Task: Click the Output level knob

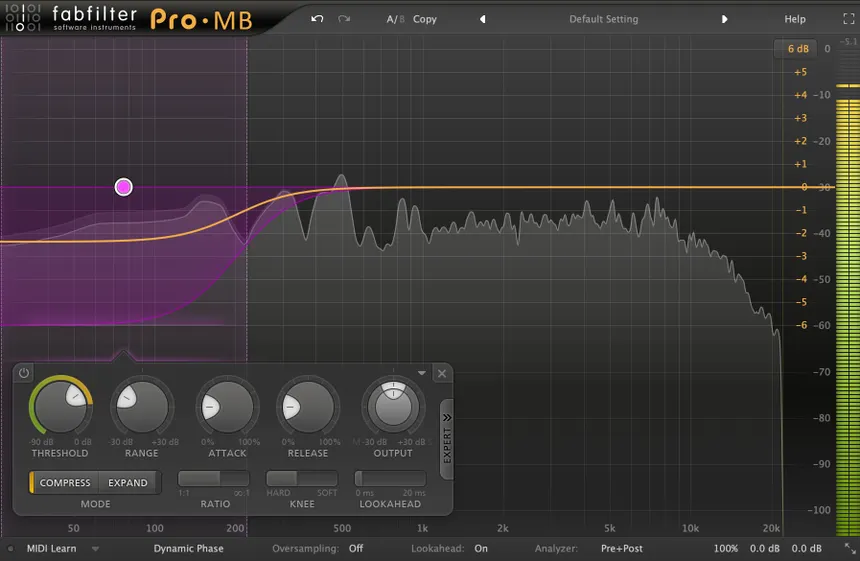Action: (x=393, y=407)
